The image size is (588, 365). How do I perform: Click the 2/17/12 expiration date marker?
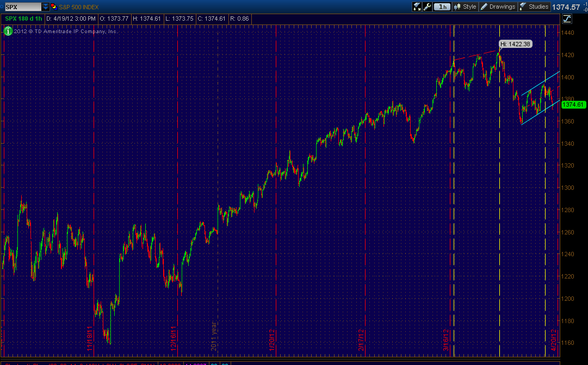[x=361, y=340]
